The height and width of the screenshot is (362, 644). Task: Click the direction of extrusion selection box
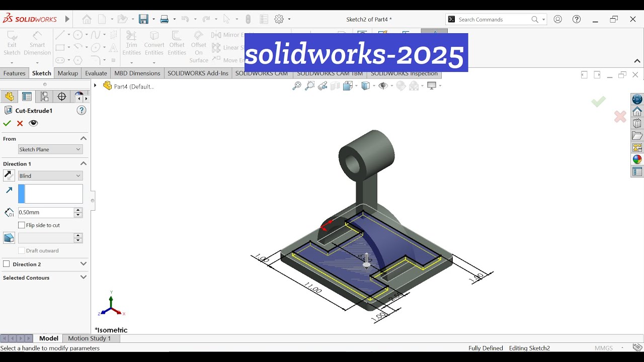(50, 194)
